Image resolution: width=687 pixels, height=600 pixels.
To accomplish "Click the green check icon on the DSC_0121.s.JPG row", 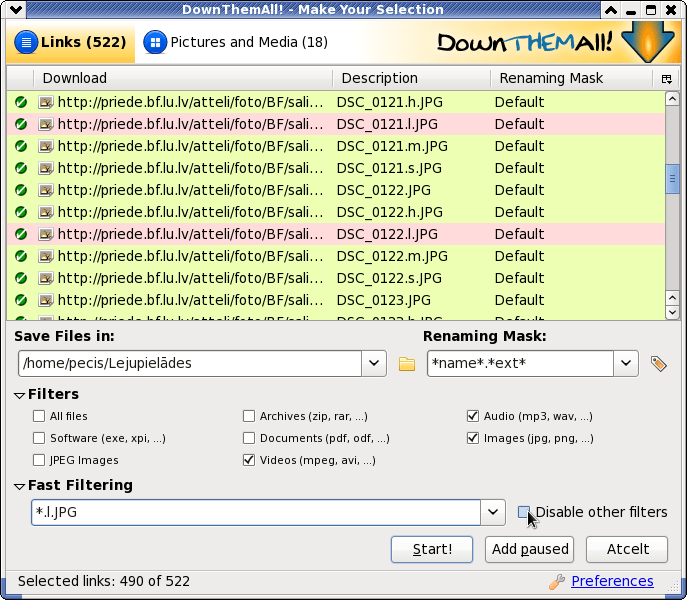I will (21, 168).
